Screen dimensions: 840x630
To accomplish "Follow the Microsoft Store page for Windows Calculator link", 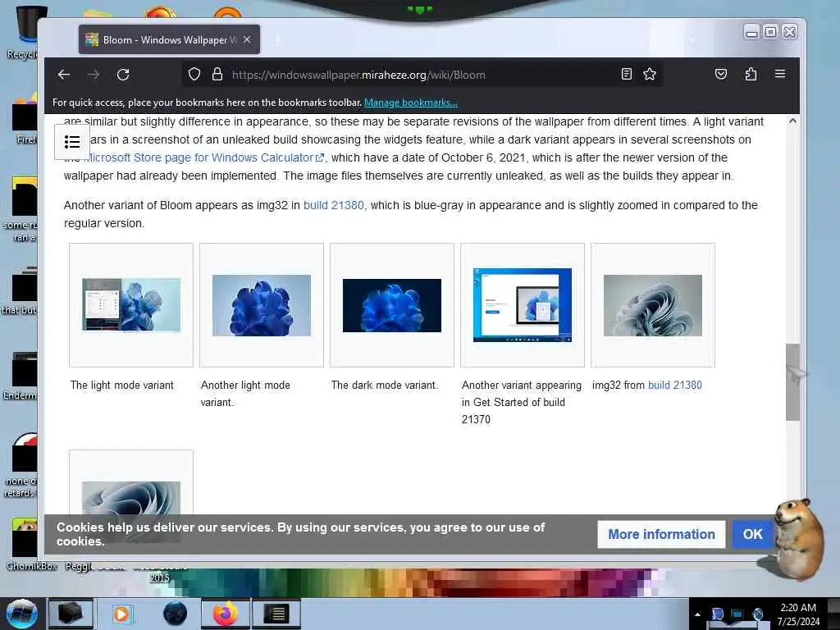I will click(x=204, y=157).
